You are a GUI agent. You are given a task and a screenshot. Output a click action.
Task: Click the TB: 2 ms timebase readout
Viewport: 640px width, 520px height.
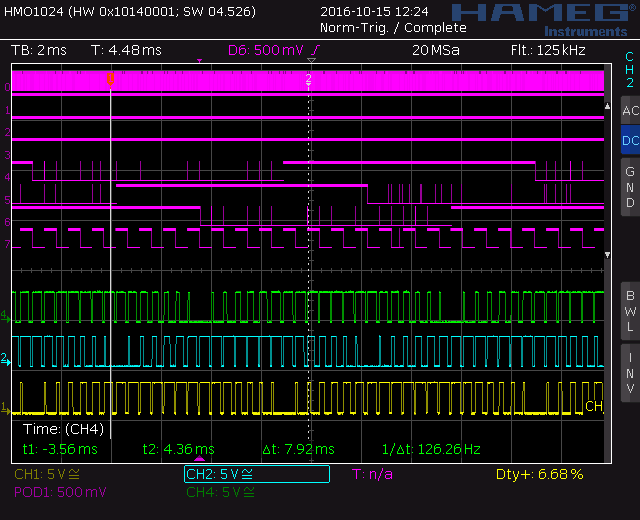pos(39,50)
